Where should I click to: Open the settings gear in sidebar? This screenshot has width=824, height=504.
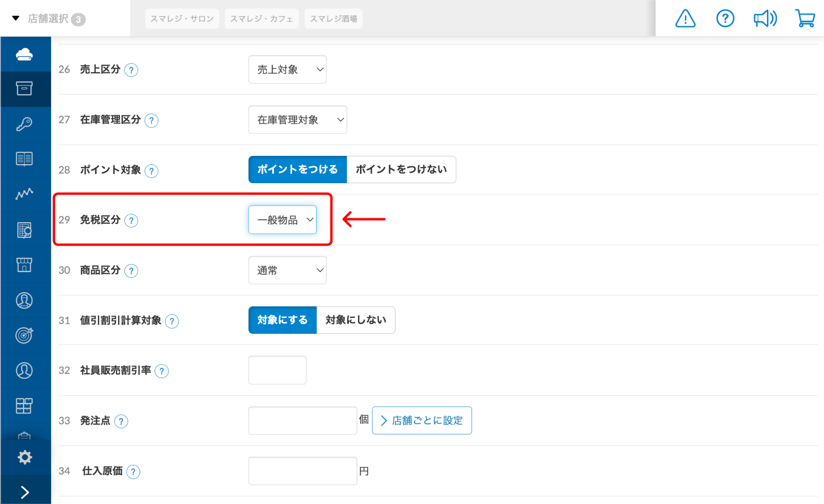click(24, 457)
